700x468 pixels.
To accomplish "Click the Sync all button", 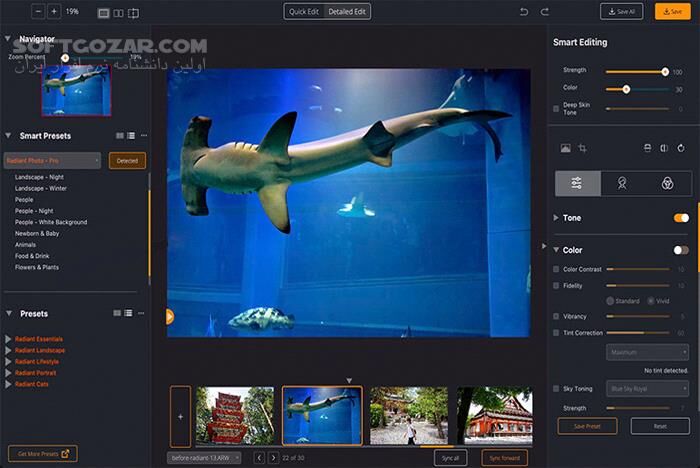I will point(450,458).
